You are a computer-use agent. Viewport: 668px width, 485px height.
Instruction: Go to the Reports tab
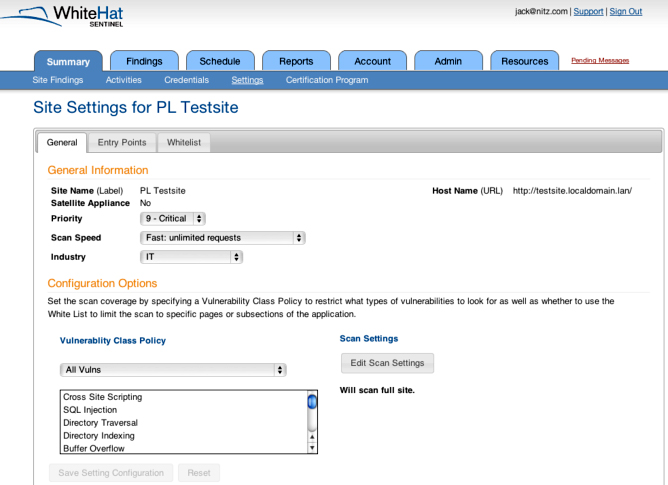tap(296, 61)
